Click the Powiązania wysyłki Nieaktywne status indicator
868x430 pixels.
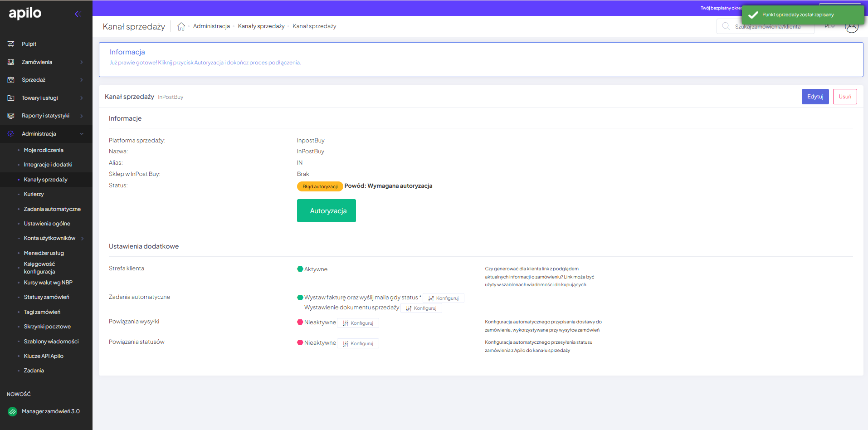pos(300,322)
